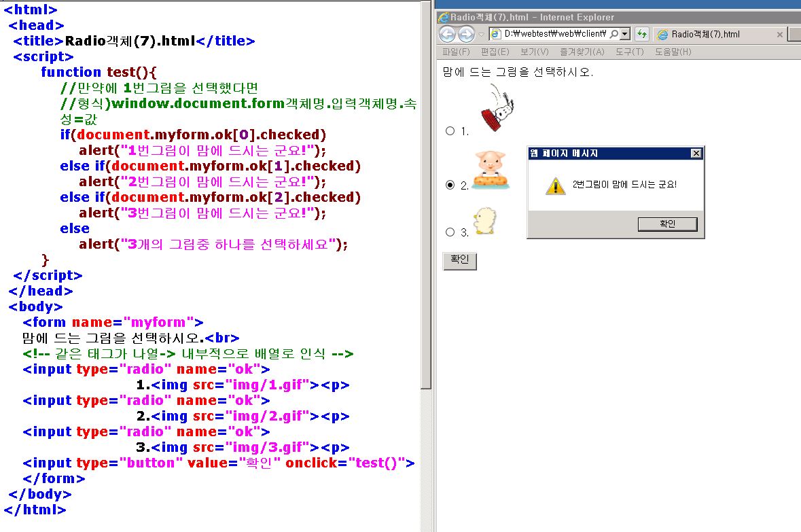The height and width of the screenshot is (532, 801).
Task: Select radio button 2
Action: point(450,185)
